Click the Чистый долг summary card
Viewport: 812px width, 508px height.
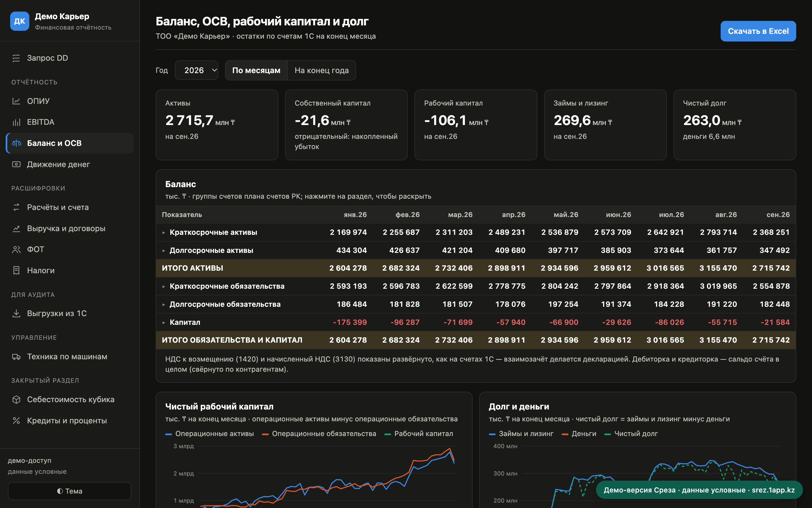[x=734, y=125]
